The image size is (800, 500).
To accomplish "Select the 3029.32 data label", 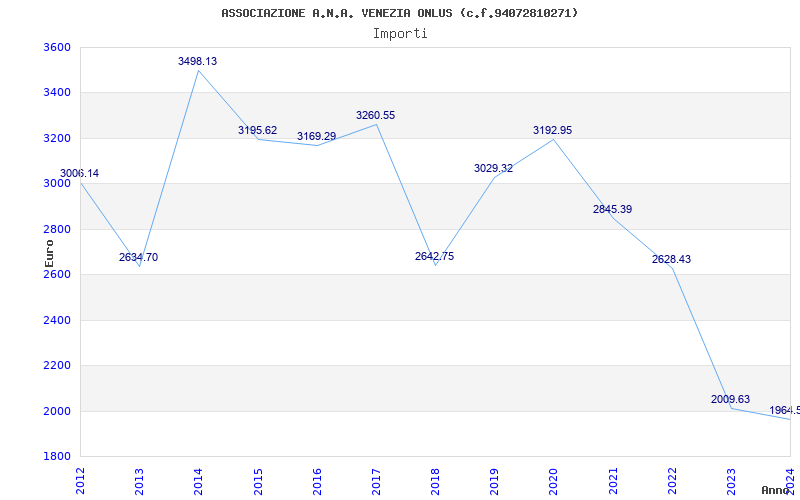I will coord(493,168).
